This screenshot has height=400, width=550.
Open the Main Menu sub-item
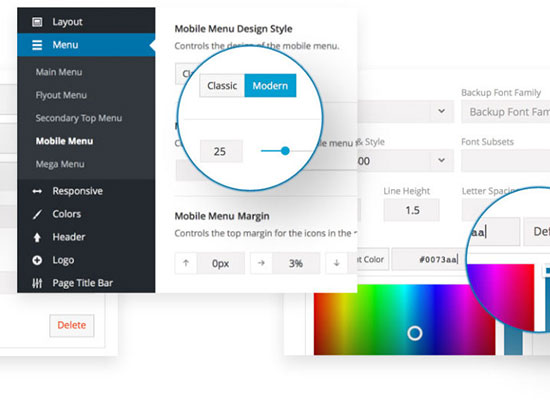[59, 72]
